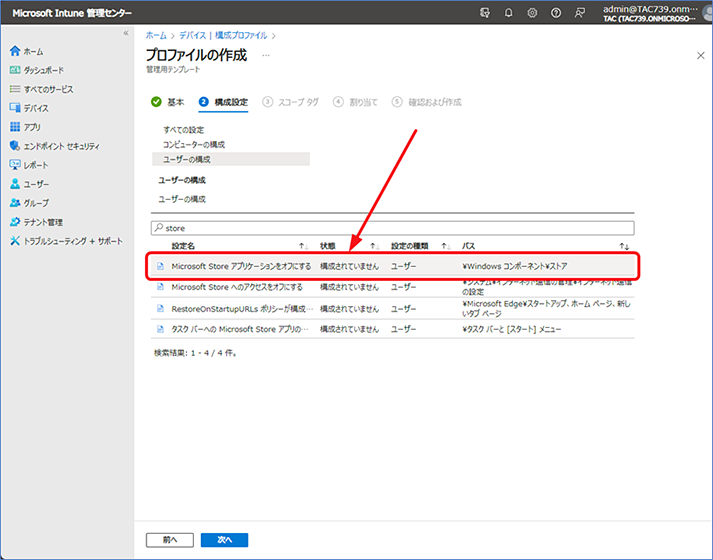Open エンドポイント セキュリティ in sidebar
The image size is (713, 560).
[x=55, y=146]
